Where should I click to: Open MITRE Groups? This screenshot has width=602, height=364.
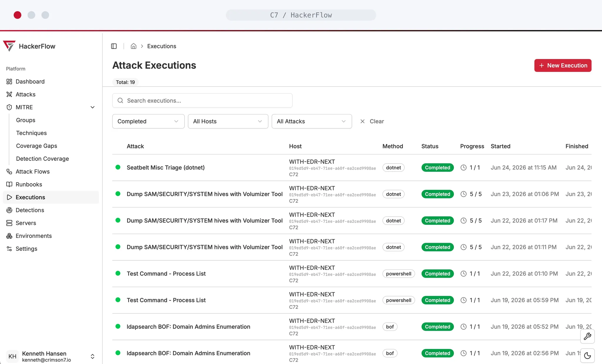point(26,120)
